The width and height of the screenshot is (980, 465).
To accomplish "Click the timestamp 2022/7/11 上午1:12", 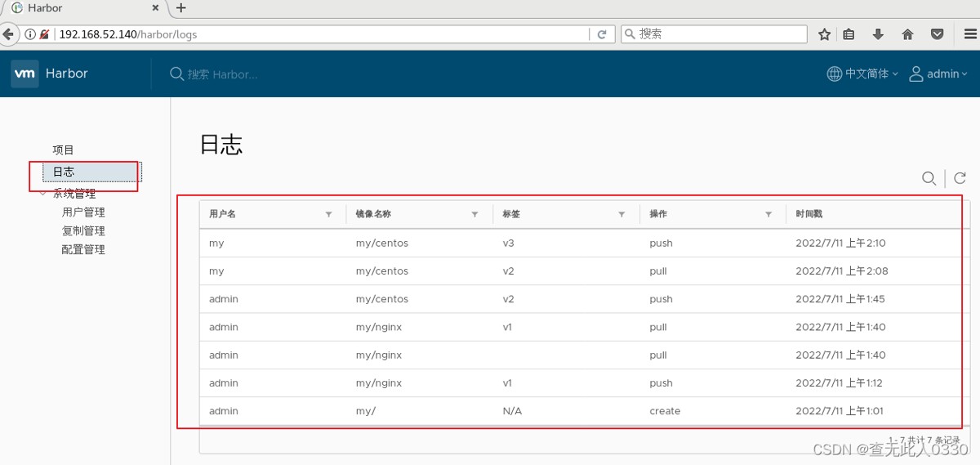I will pyautogui.click(x=839, y=383).
